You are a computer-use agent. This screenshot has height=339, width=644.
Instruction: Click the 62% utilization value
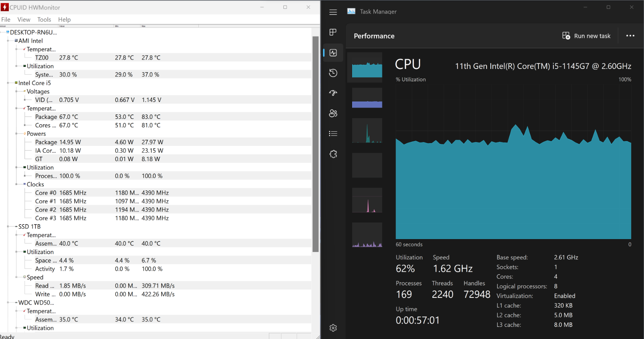click(405, 269)
